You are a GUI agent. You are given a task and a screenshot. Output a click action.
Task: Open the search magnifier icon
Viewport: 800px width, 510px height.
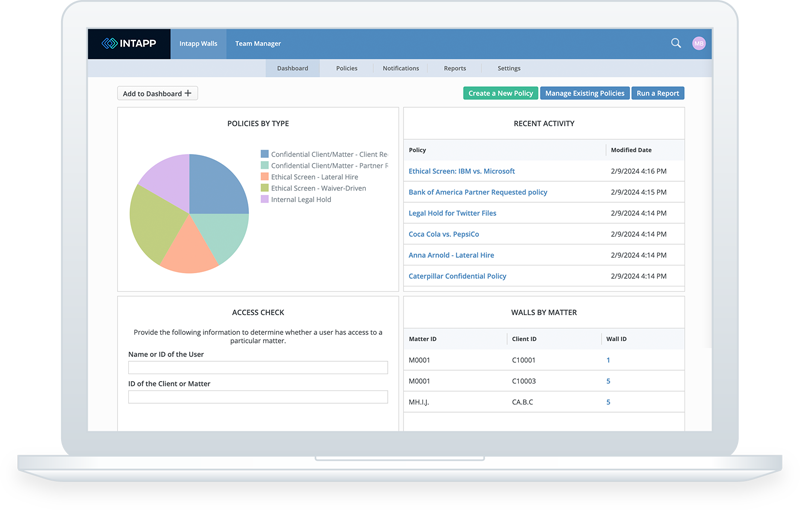coord(676,43)
